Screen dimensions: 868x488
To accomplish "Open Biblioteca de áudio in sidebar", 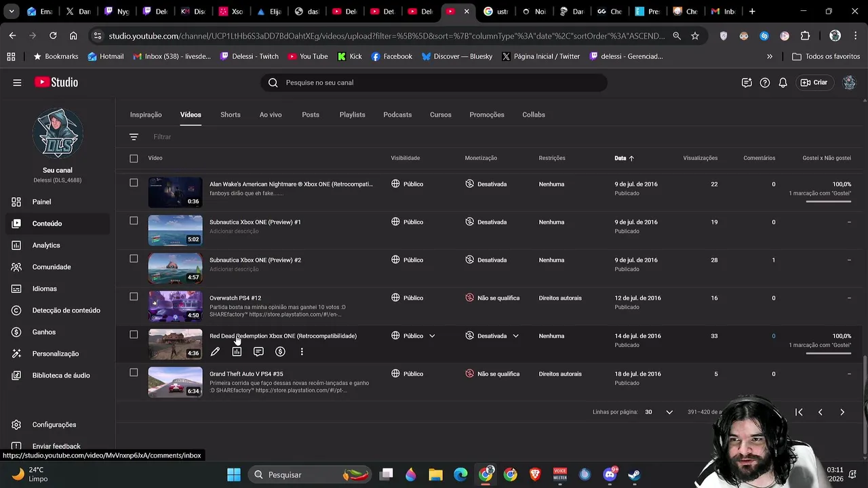I will (58, 375).
